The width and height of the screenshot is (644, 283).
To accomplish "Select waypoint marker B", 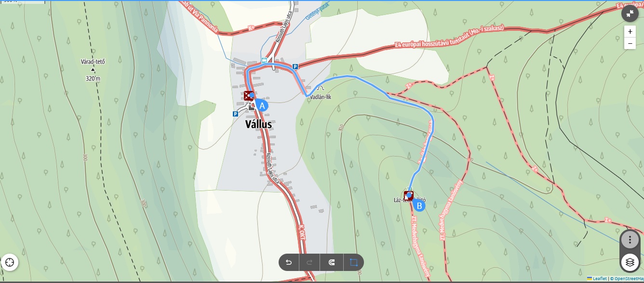I will click(420, 206).
